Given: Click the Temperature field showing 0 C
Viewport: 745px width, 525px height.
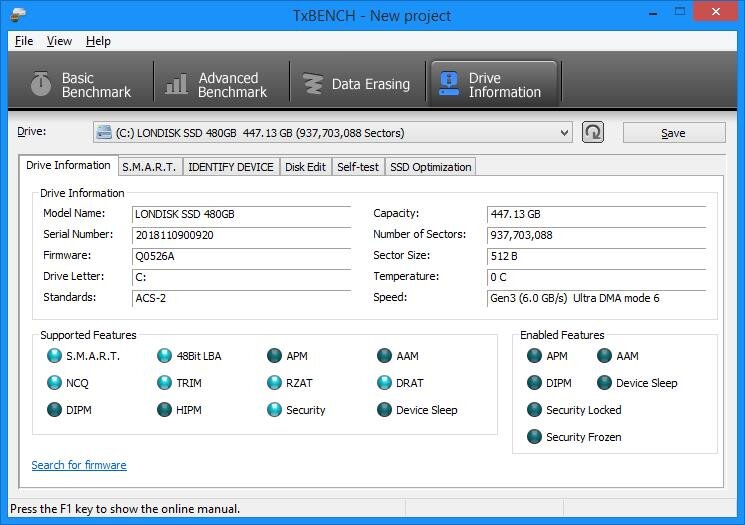Looking at the screenshot, I should tap(597, 277).
